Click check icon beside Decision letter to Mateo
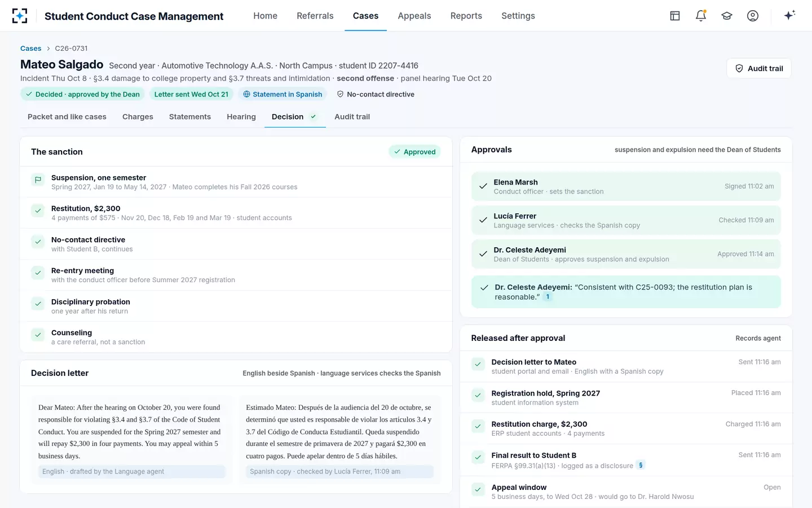 click(x=478, y=365)
